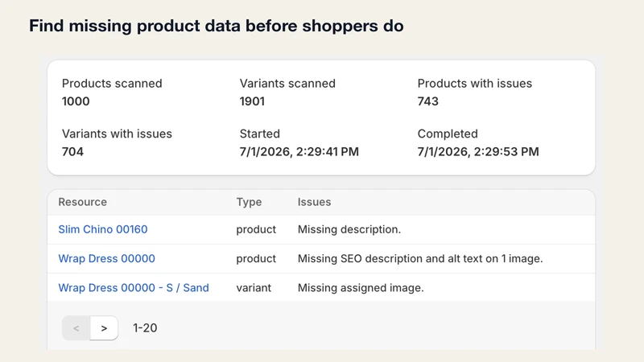Select the 'Missing assigned image.' issue text
Viewport: 644px width, 362px height.
pos(361,288)
